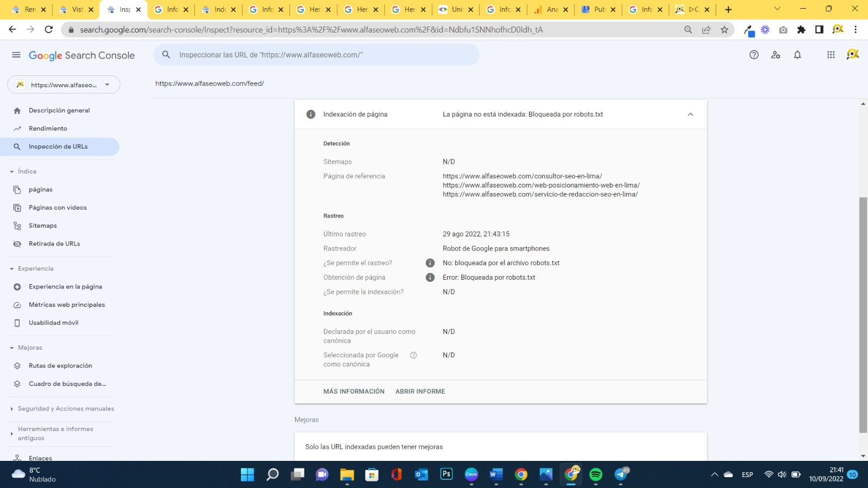Click the notifications bell icon
The height and width of the screenshot is (488, 868).
(797, 55)
